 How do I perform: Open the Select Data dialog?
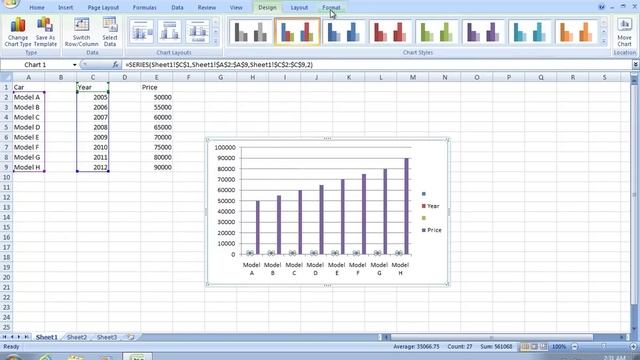(x=110, y=32)
